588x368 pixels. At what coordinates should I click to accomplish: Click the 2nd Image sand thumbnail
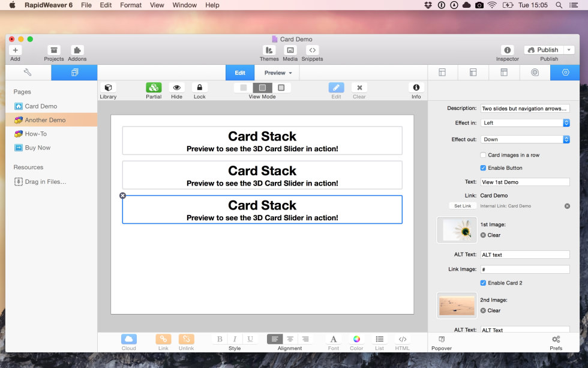tap(457, 306)
